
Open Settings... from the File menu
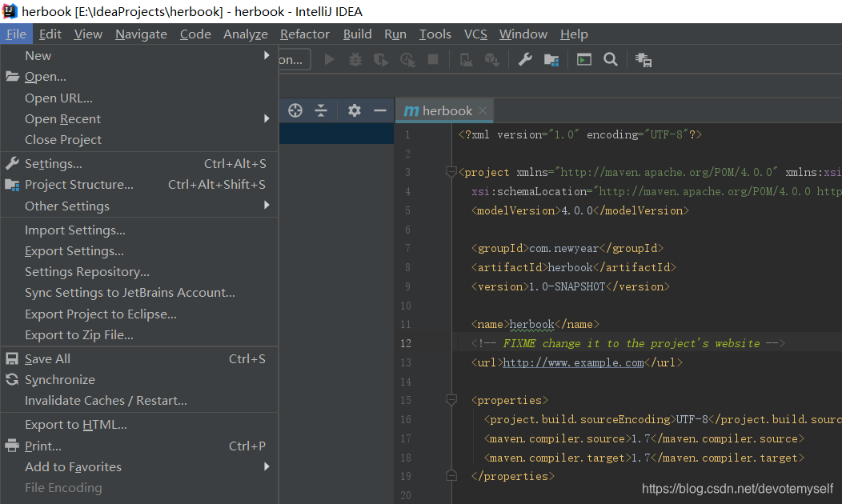tap(139, 164)
